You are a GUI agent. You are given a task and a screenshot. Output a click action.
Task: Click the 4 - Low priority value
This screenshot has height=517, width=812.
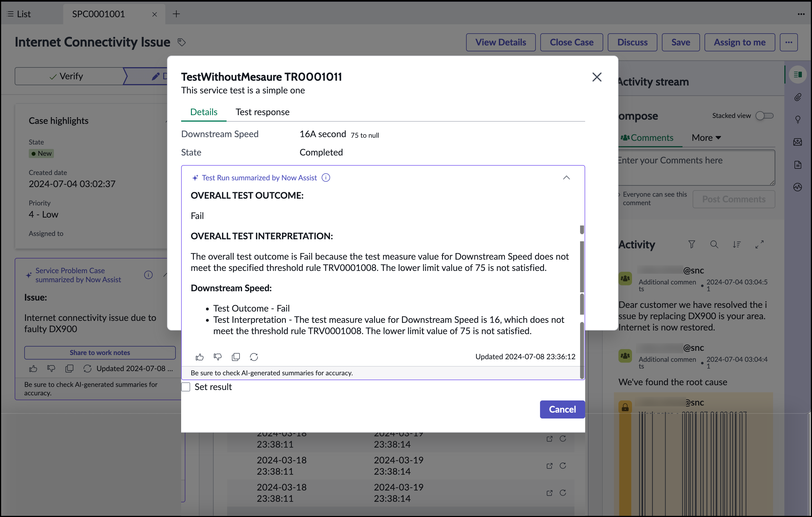[x=43, y=214]
